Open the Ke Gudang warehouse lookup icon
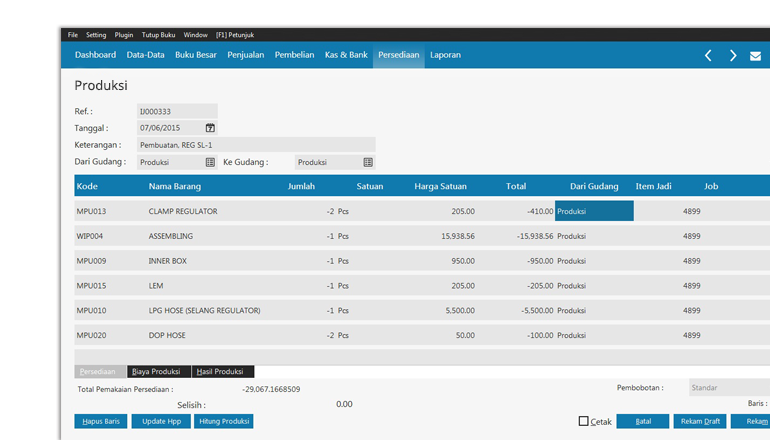770x440 pixels. 368,162
